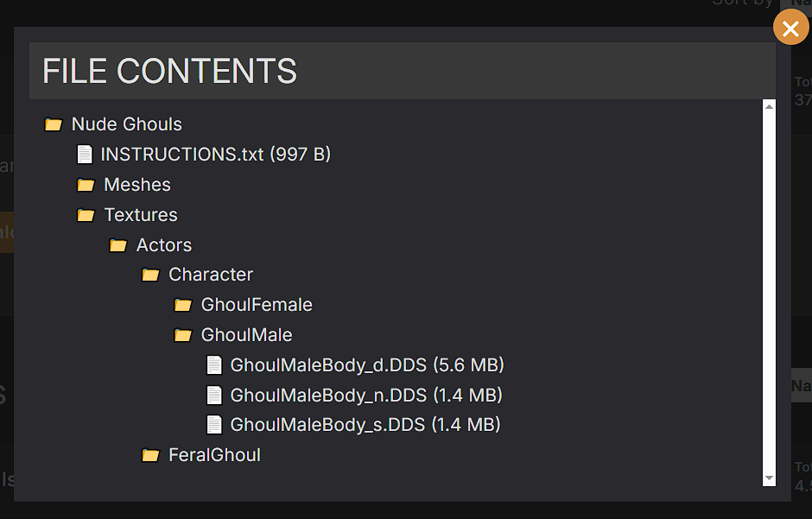
Task: Expand the GhoulFemale folder label
Action: (257, 305)
